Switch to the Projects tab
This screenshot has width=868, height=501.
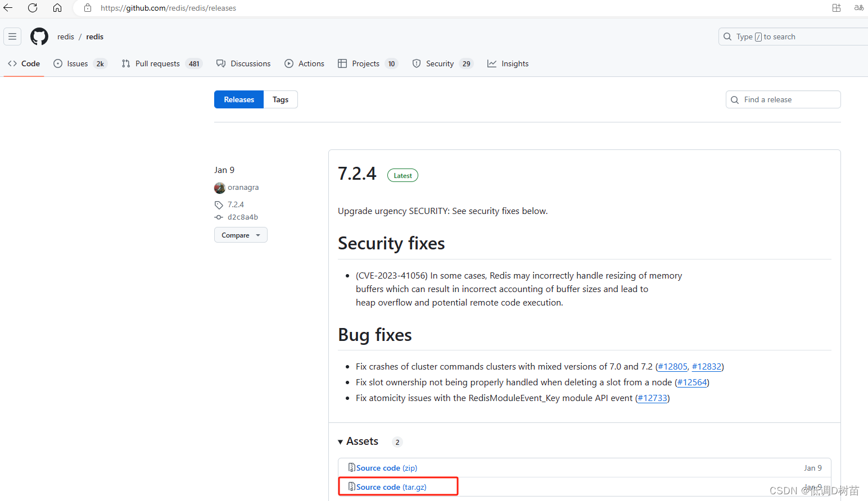[x=368, y=63]
